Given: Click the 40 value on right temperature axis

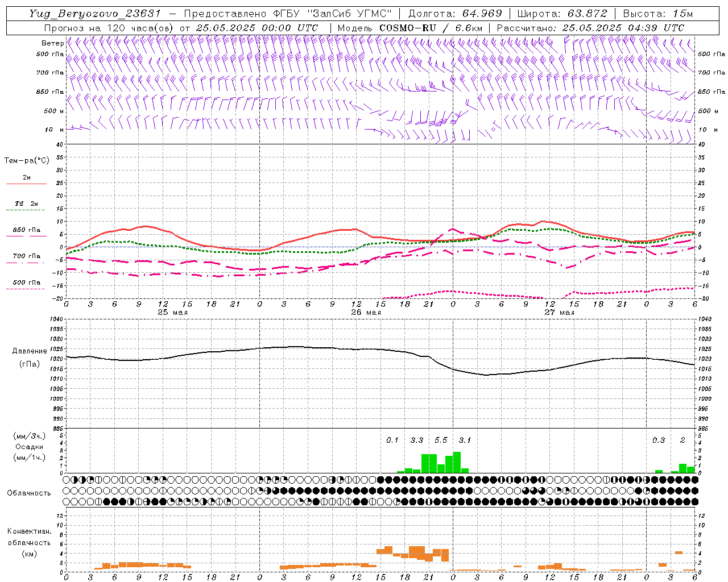Looking at the screenshot, I should 702,144.
